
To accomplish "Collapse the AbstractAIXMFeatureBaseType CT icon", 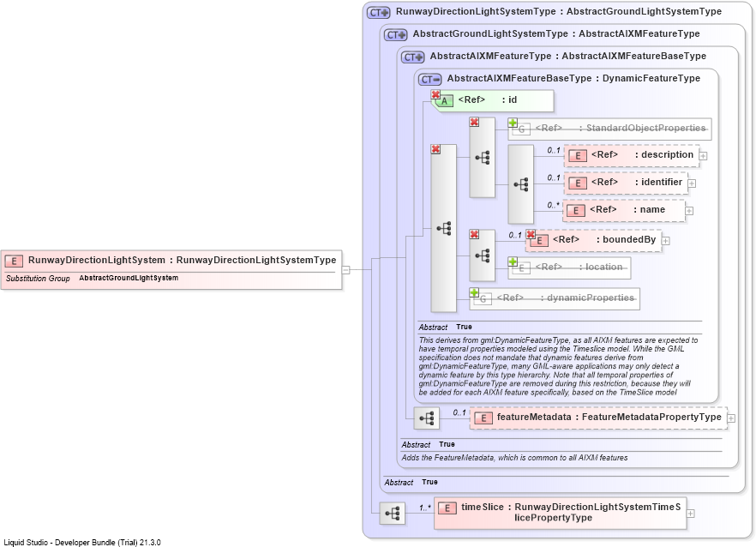I will (429, 79).
